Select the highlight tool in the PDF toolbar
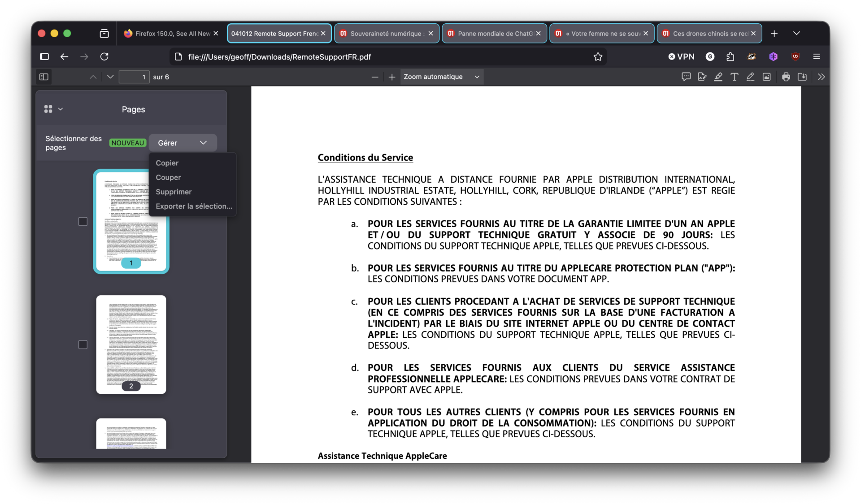The image size is (861, 504). 718,77
